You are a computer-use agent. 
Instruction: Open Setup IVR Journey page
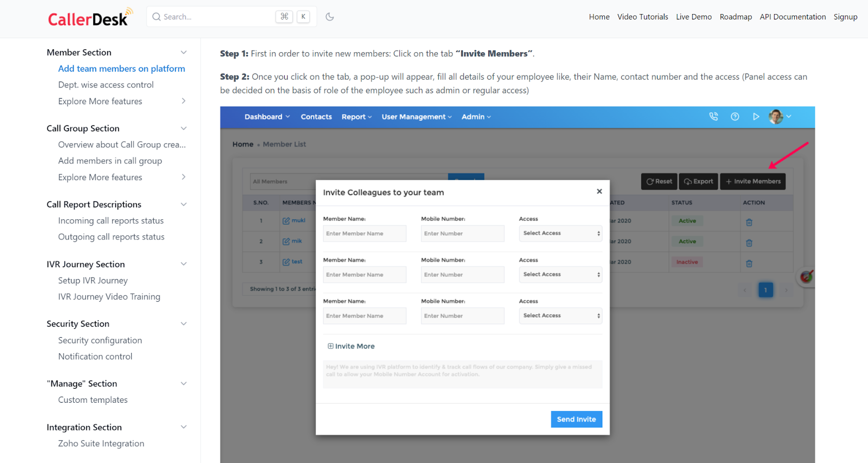click(93, 280)
